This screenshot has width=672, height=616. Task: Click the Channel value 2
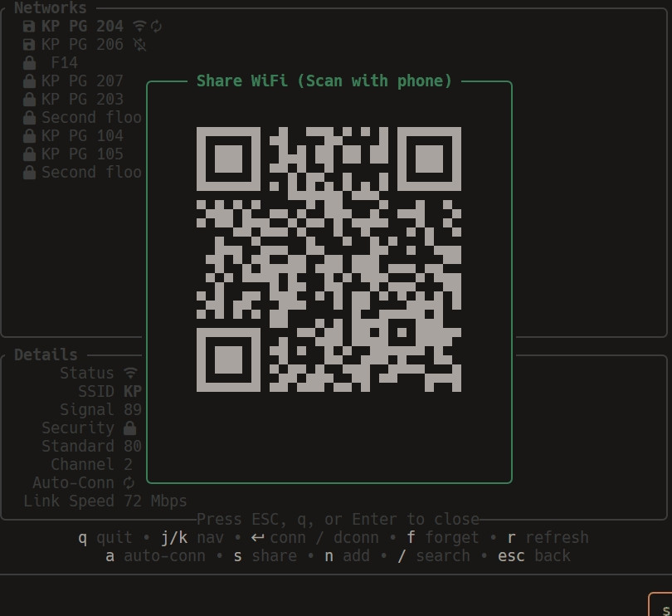128,465
